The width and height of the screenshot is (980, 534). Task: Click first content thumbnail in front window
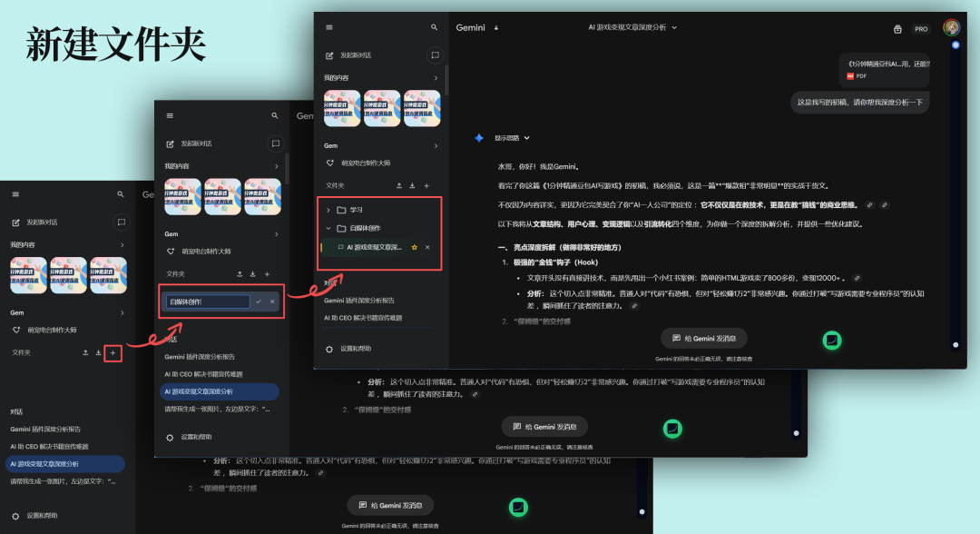(341, 108)
